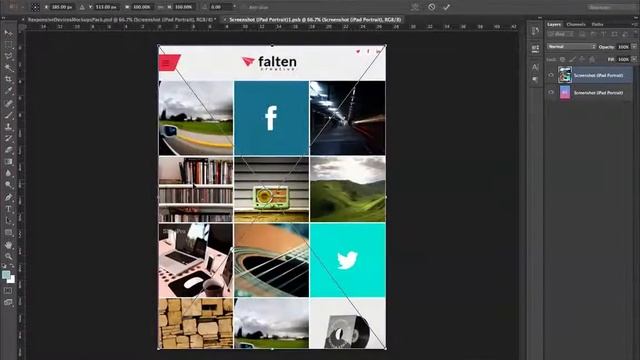Select the Path Selection tool
640x360 pixels.
8,221
